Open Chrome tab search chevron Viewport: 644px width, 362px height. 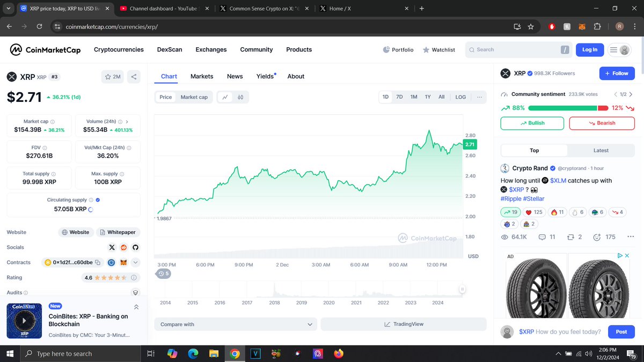tap(8, 9)
